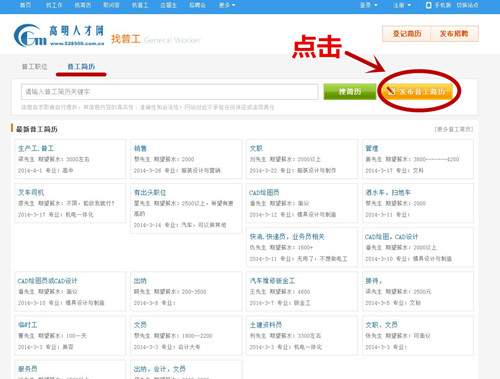Click the date 2014-3-5 in 接待 card

[379, 303]
